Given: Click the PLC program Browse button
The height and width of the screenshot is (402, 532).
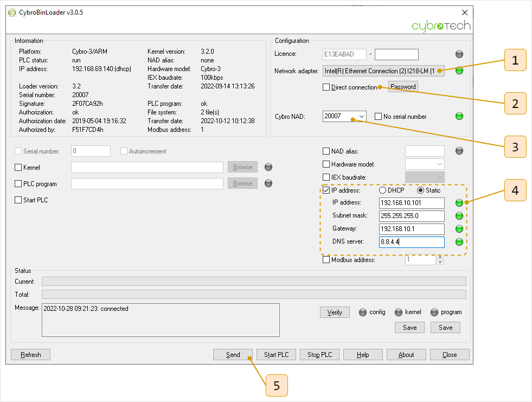Looking at the screenshot, I should [242, 183].
